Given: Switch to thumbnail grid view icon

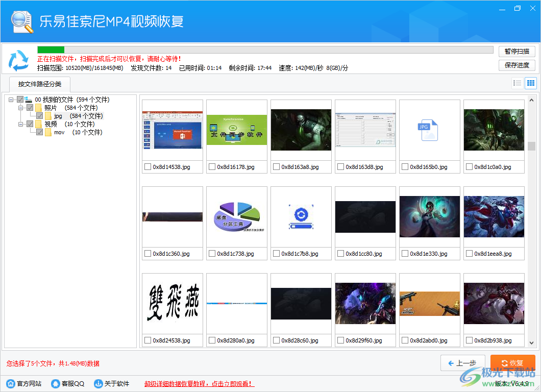Looking at the screenshot, I should click(x=531, y=83).
